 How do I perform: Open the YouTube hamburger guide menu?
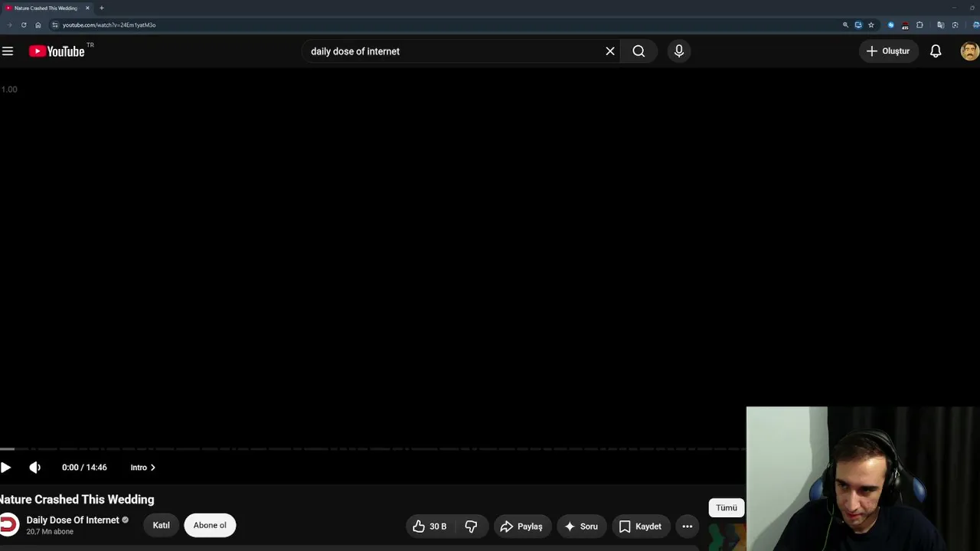(x=8, y=51)
